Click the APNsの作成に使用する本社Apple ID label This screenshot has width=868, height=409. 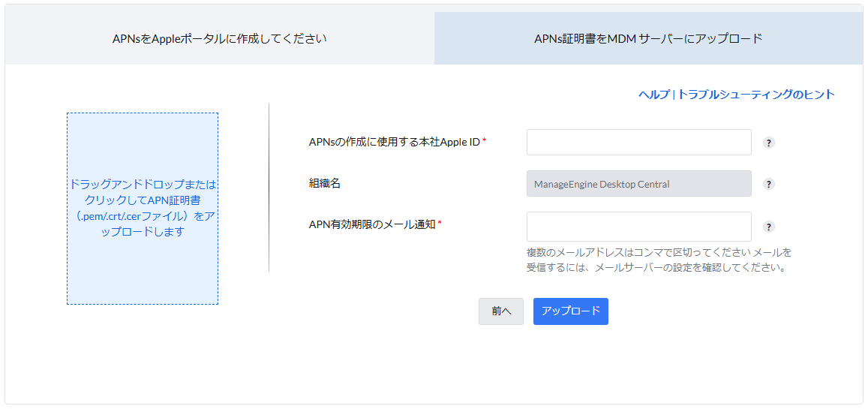[394, 142]
